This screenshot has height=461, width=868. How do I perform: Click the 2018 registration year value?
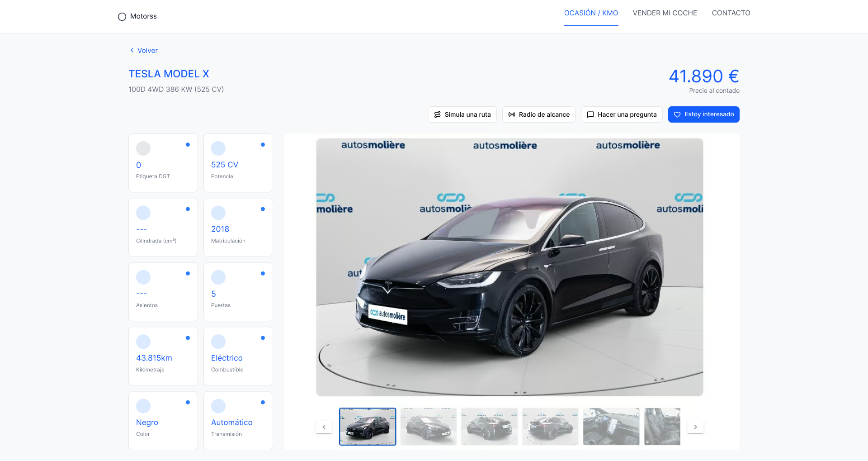(220, 229)
